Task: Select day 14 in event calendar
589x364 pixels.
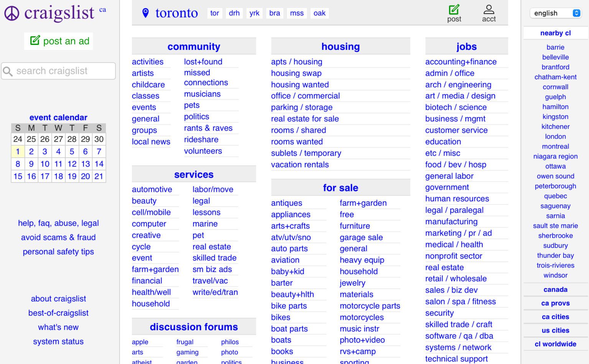Action: [x=99, y=164]
